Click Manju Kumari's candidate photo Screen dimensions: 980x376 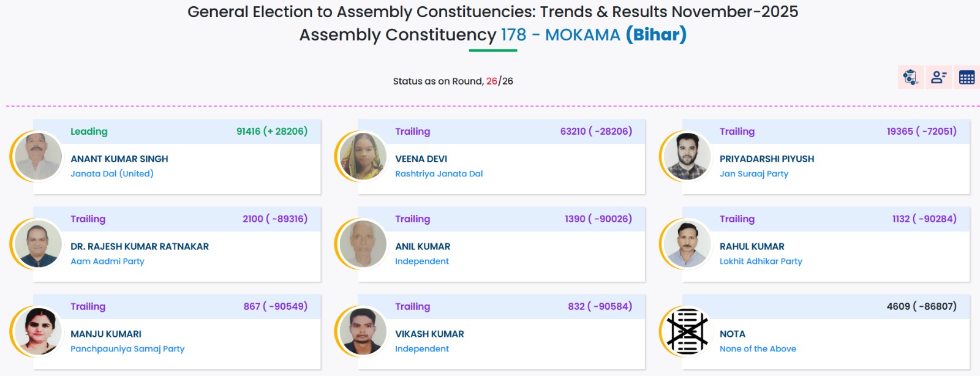click(x=38, y=331)
